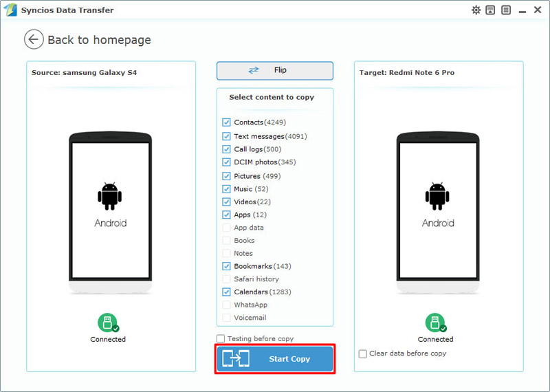Click the Syncios Data Transfer title text
Image resolution: width=550 pixels, height=392 pixels.
point(67,10)
